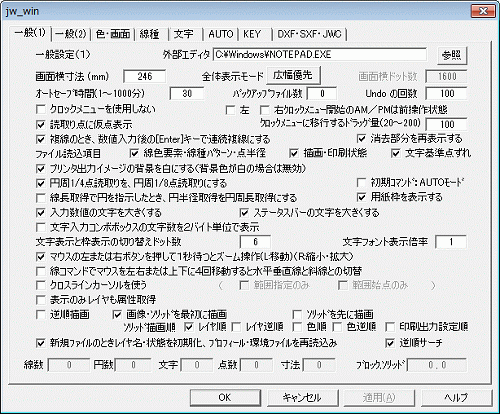The height and width of the screenshot is (414, 500).
Task: Toggle 線色要素・線種パターン・点半径 checkbox
Action: coord(134,153)
